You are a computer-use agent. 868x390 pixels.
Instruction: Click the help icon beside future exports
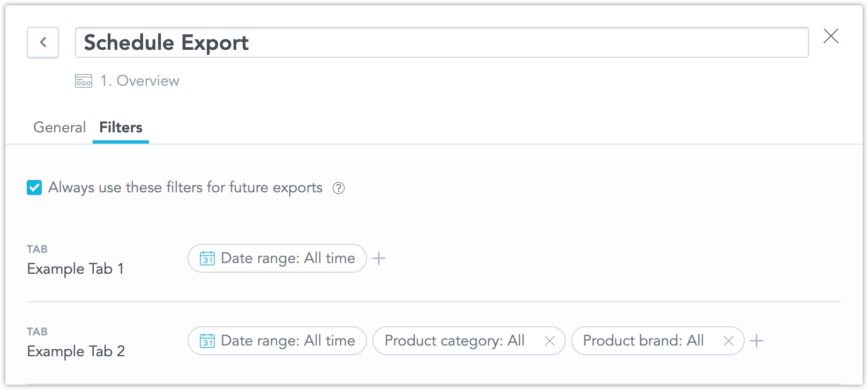(339, 188)
